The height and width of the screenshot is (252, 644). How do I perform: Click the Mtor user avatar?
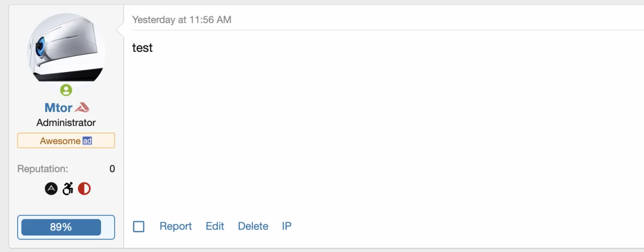point(66,48)
